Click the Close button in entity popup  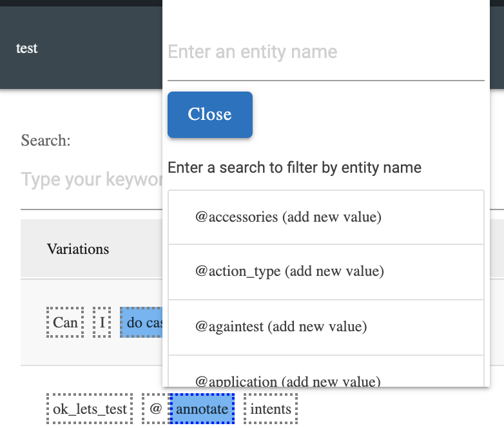(x=209, y=115)
